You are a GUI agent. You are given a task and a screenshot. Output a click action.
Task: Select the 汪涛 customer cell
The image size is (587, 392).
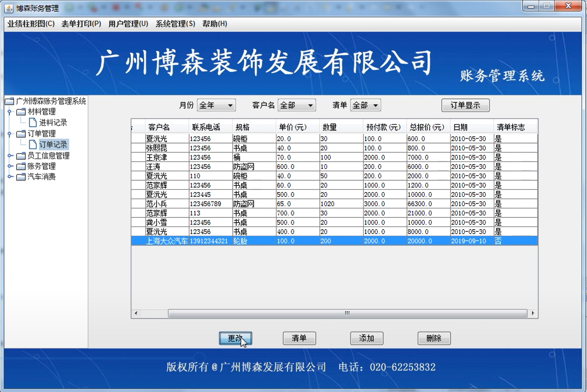[167, 167]
